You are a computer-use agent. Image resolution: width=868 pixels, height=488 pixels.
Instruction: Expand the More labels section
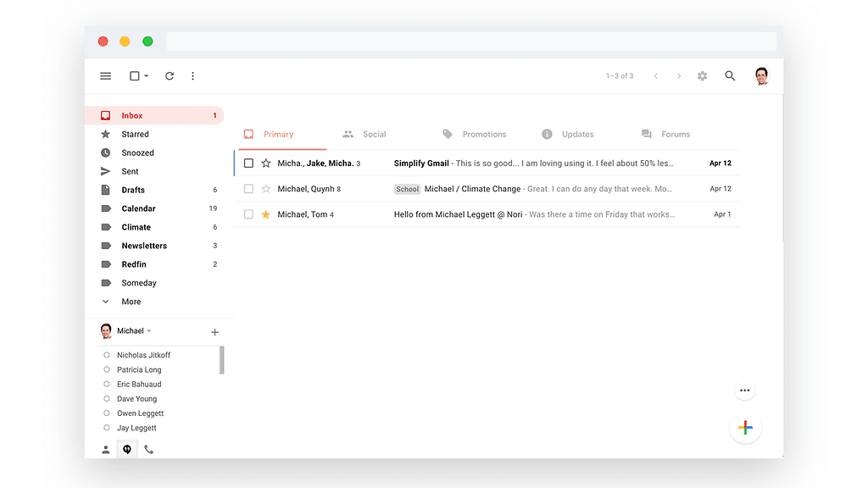point(131,302)
